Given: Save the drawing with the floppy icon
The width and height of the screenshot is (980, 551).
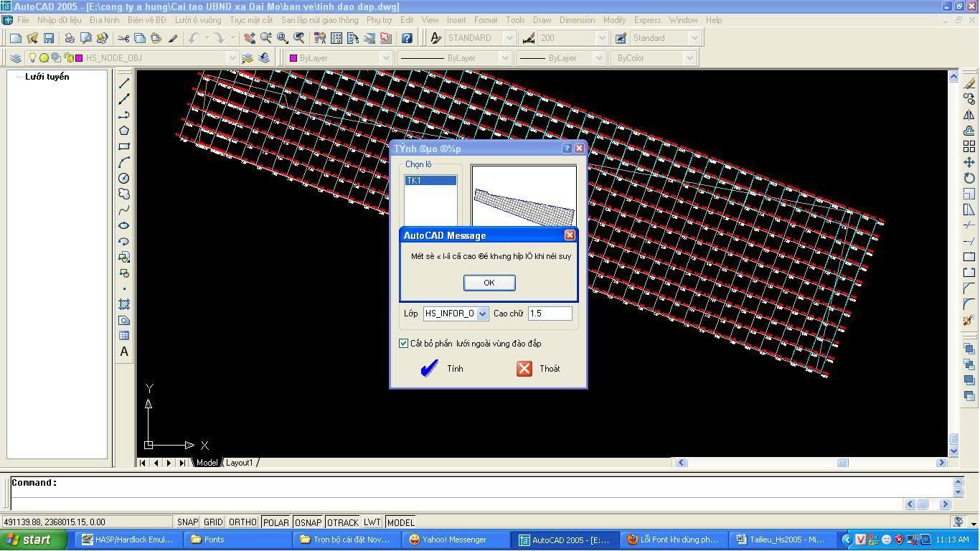Looking at the screenshot, I should click(49, 38).
